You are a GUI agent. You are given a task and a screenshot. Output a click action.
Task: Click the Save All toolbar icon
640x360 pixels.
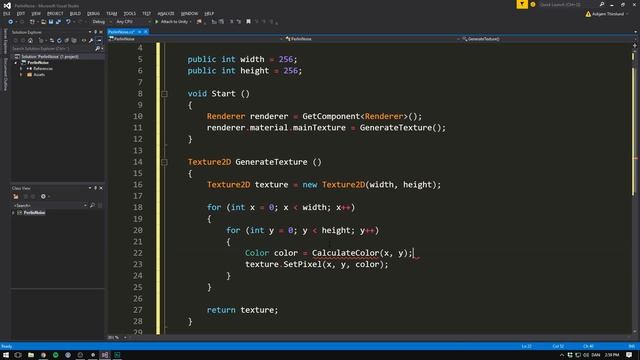pyautogui.click(x=58, y=22)
